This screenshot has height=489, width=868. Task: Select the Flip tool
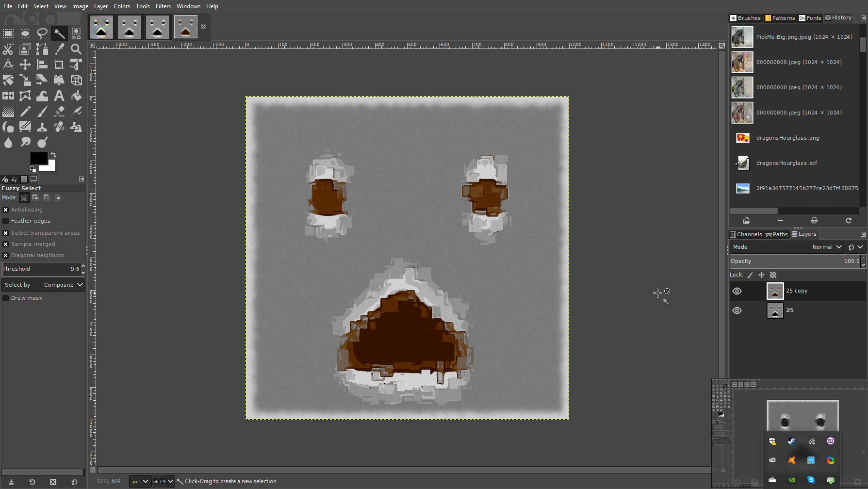pyautogui.click(x=8, y=96)
